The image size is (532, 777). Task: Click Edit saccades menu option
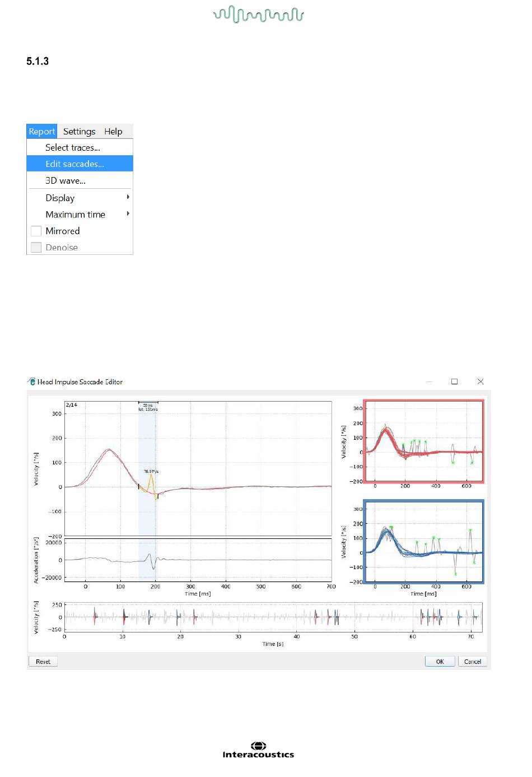coord(74,164)
